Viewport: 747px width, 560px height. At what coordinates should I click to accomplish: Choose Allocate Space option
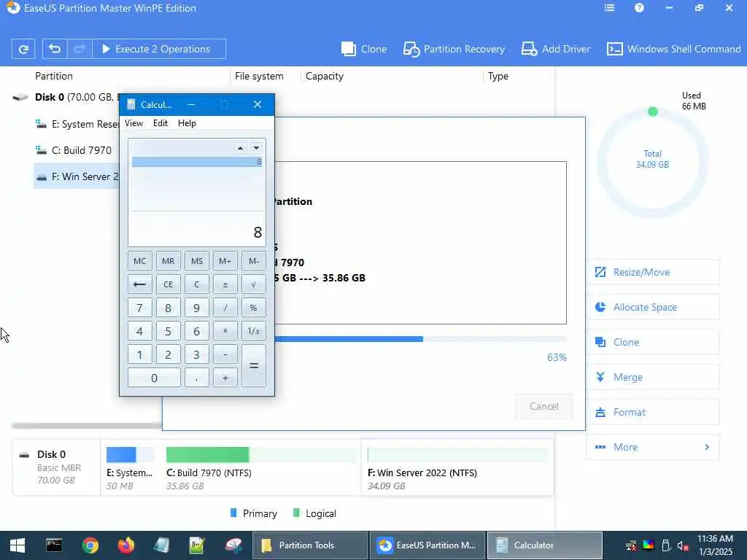(653, 307)
